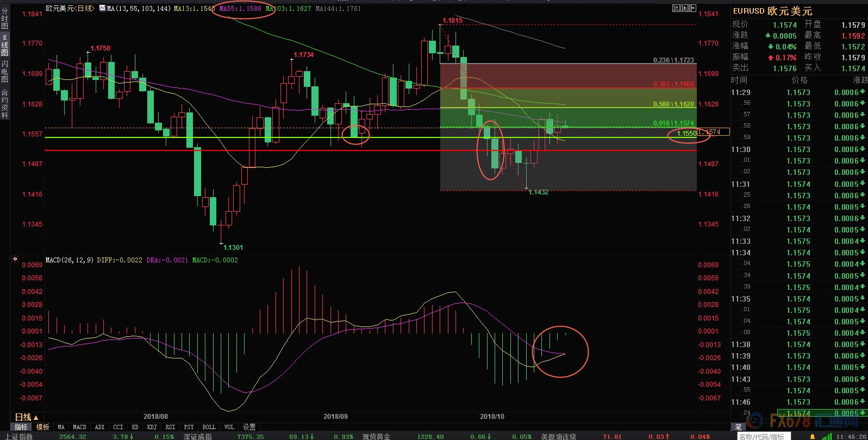Open 深证成指 in status bar

pos(197,436)
